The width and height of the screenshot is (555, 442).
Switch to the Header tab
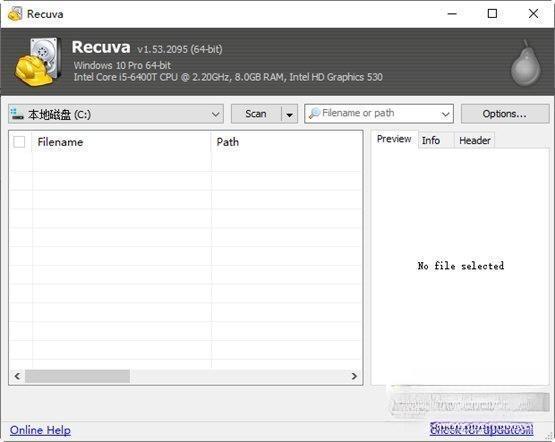(474, 140)
